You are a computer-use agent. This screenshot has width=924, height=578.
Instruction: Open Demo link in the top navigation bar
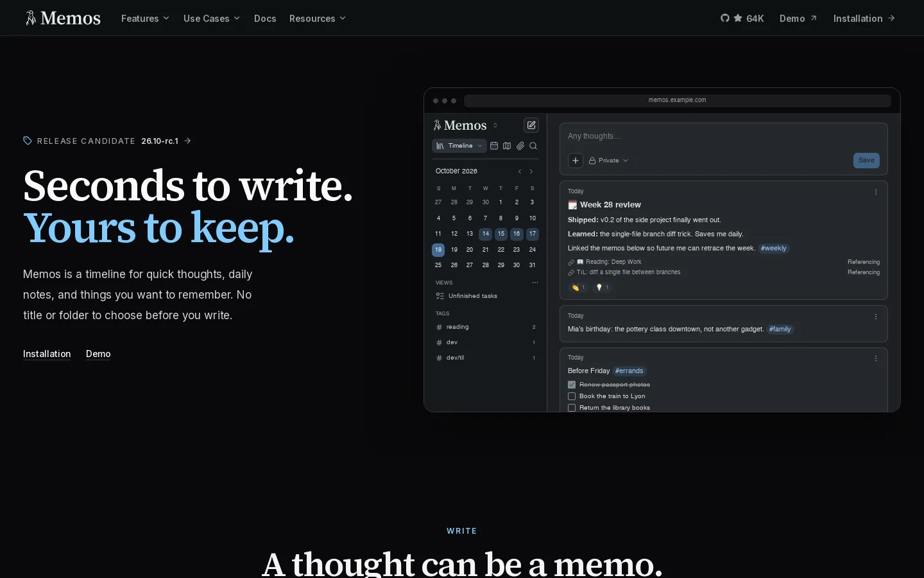(x=798, y=19)
